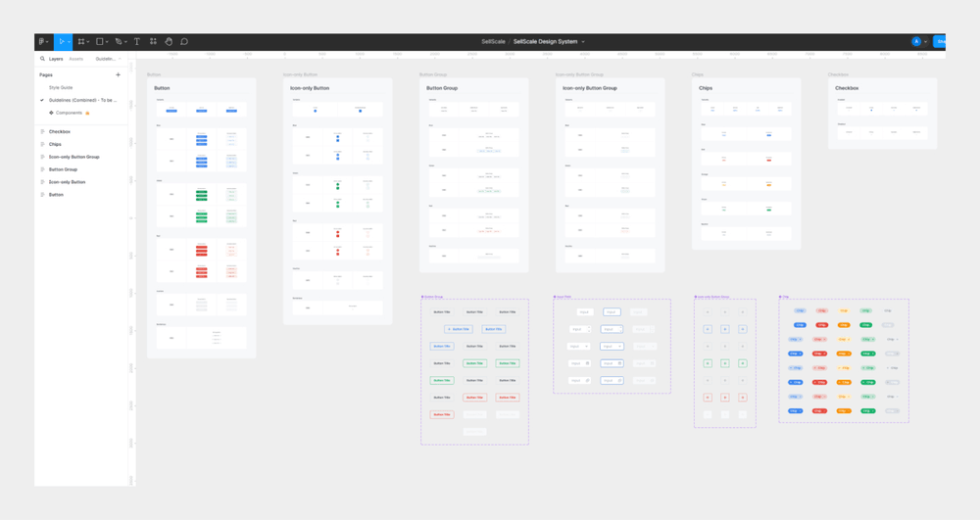Click the SellScale project breadcrumb
980x520 pixels.
[493, 42]
